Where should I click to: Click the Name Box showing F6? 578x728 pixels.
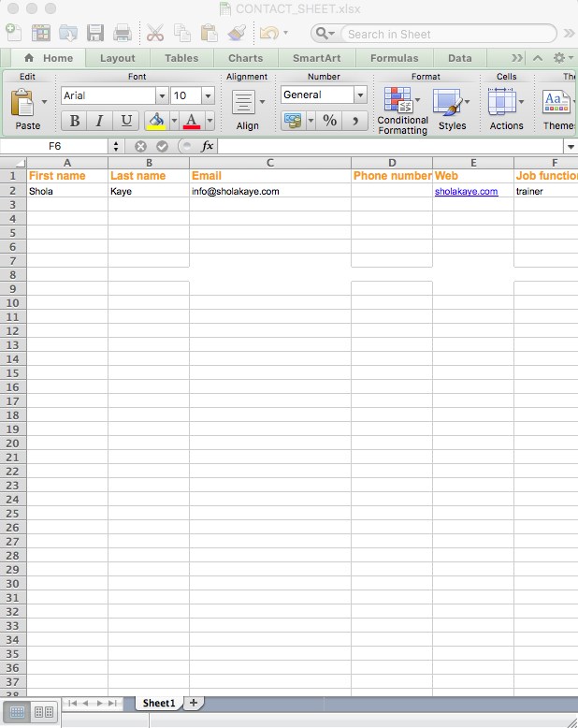[54, 146]
